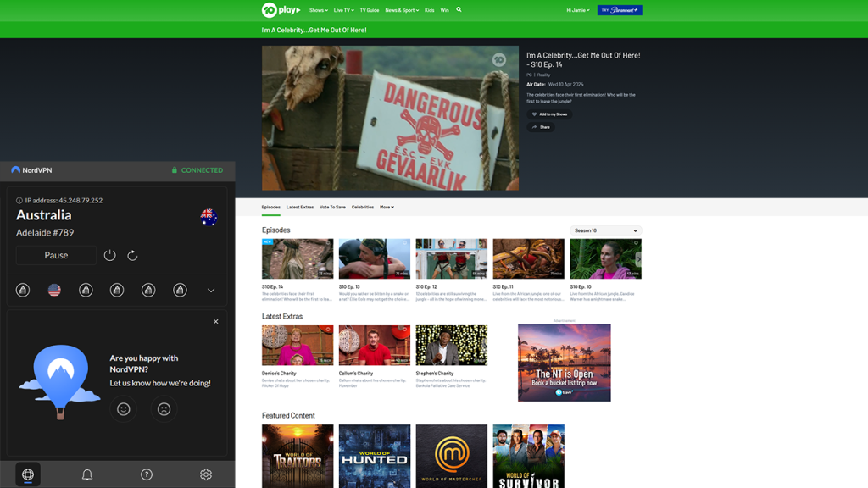Open S10 Ep. 14 episode thumbnail

(298, 258)
